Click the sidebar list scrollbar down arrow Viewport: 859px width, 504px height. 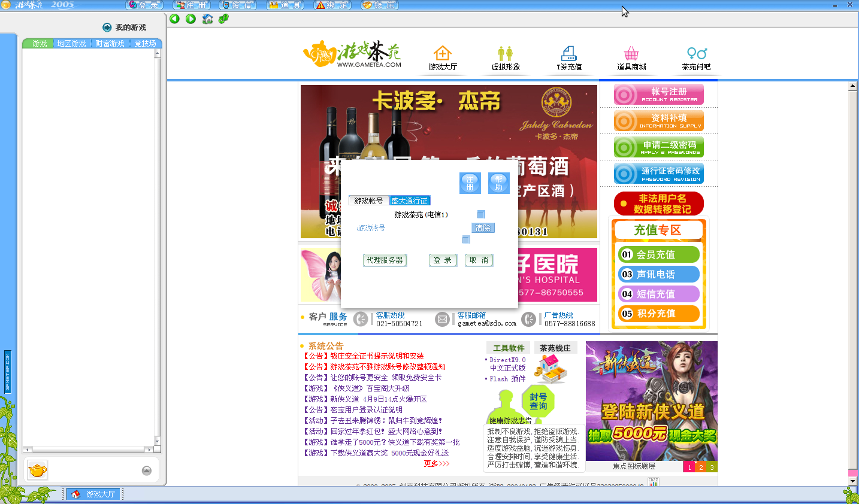tap(158, 441)
